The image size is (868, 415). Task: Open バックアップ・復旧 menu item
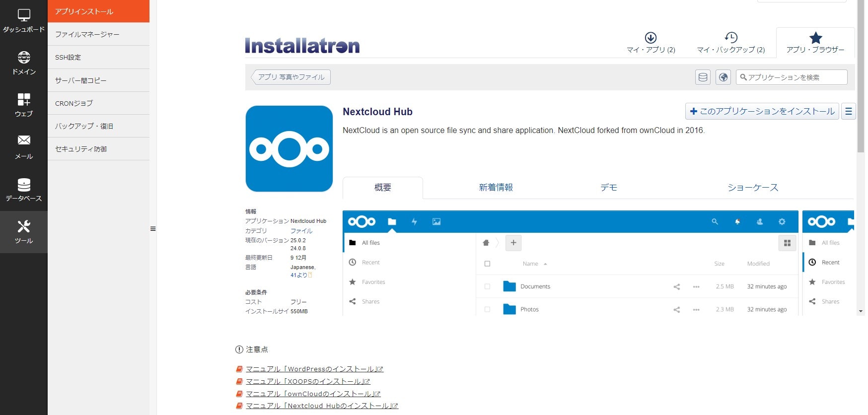click(x=98, y=126)
